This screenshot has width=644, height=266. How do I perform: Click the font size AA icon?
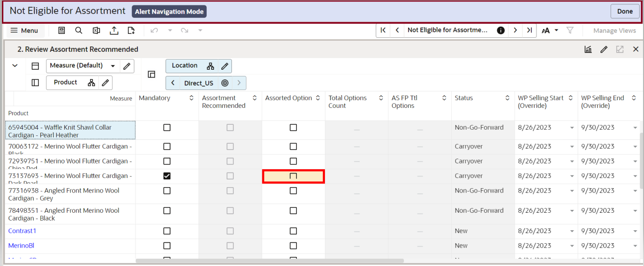click(546, 30)
